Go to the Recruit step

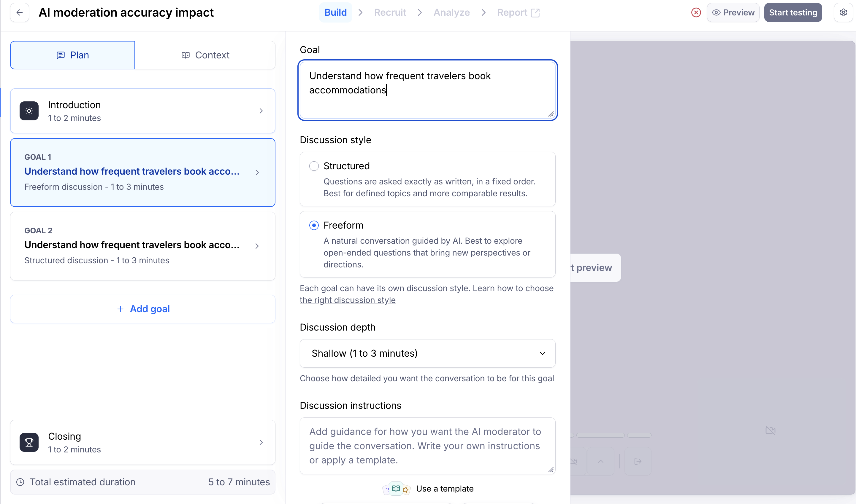click(x=390, y=12)
